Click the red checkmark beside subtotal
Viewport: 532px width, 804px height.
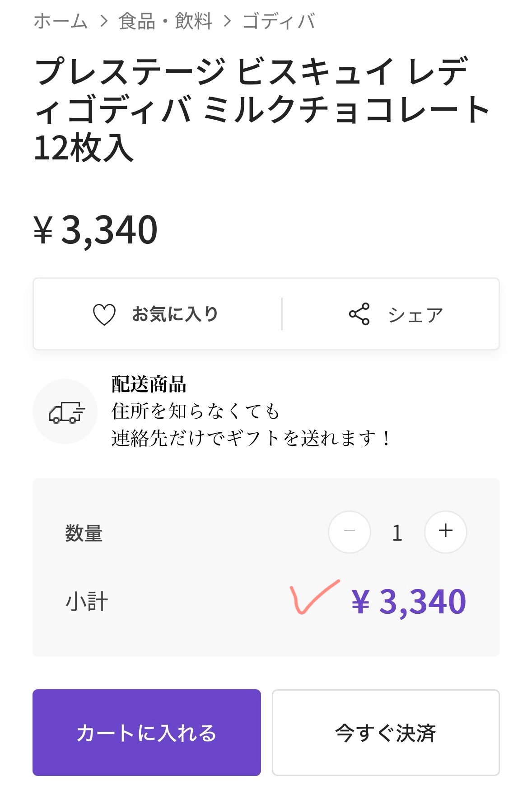coord(313,597)
